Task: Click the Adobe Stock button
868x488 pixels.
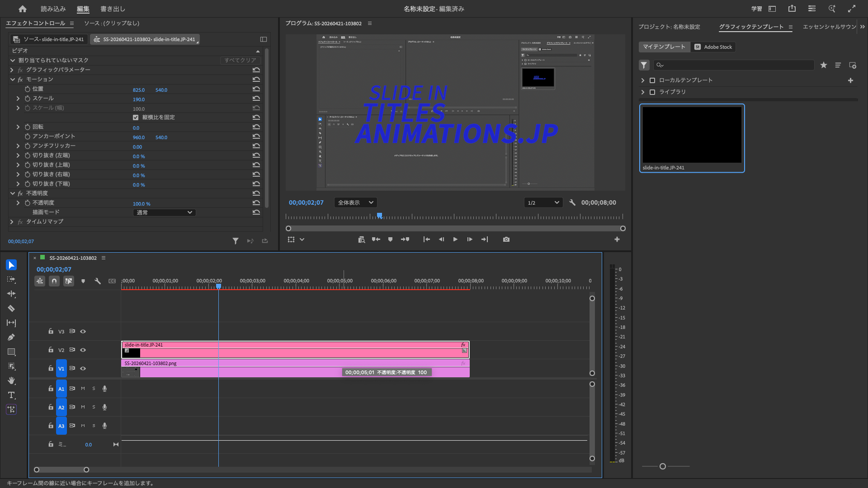Action: (713, 47)
